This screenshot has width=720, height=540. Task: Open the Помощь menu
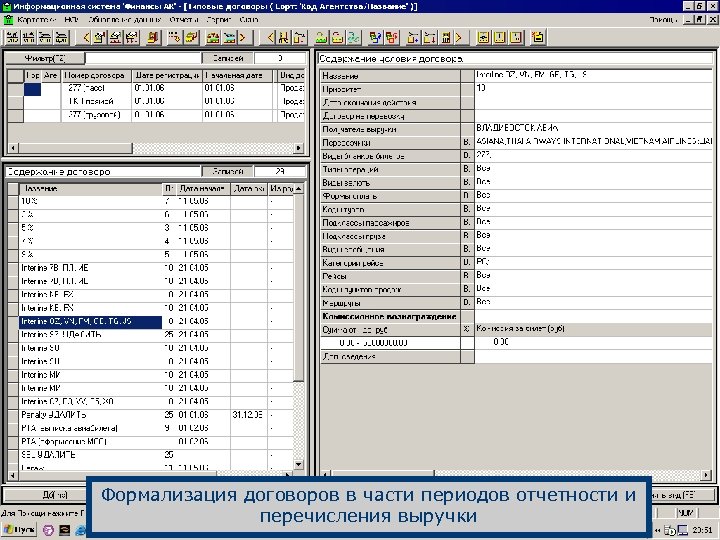[x=663, y=20]
